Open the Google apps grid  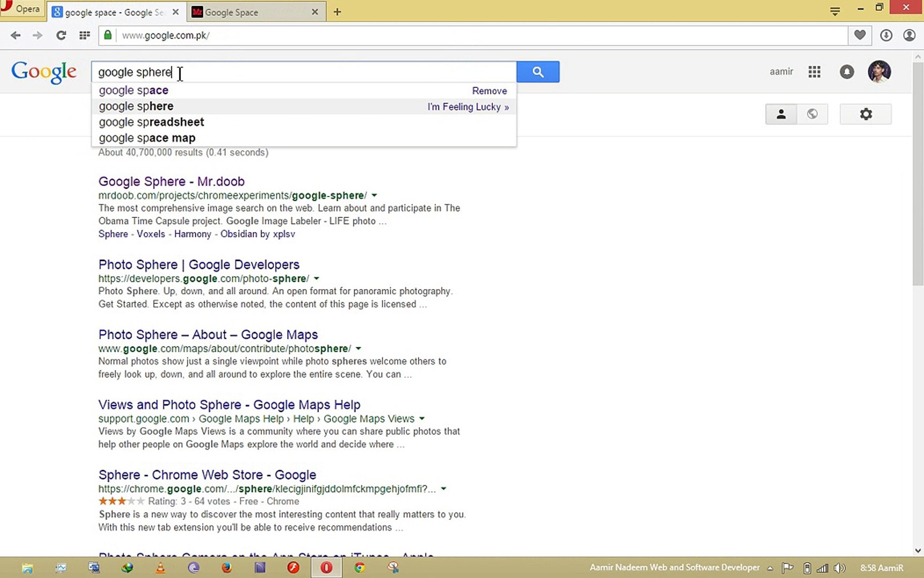(814, 72)
